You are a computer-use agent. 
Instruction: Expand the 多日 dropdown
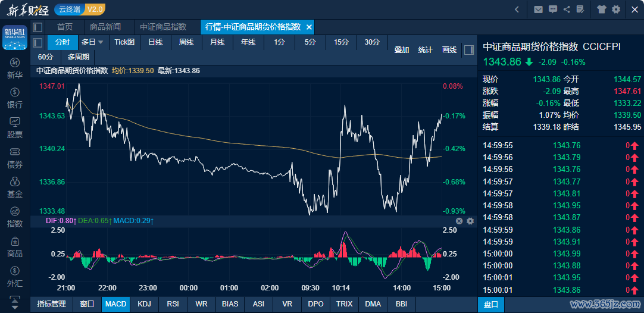tap(101, 42)
